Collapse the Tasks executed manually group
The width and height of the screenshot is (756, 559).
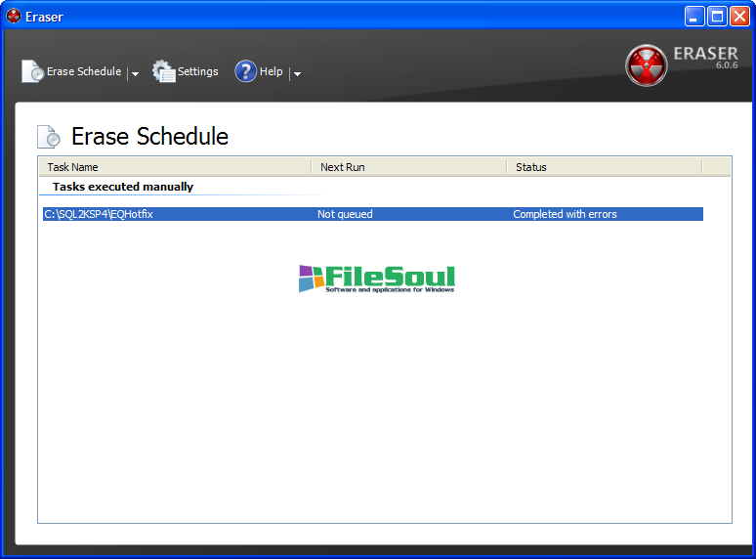tap(122, 187)
